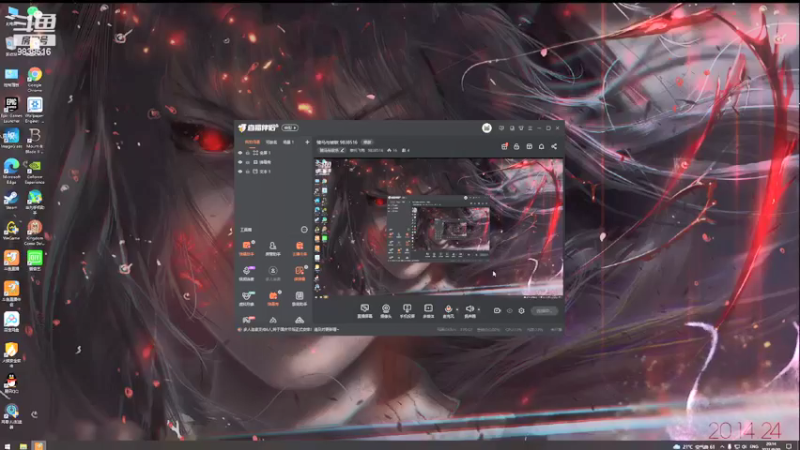The height and width of the screenshot is (450, 800).
Task: Open stream settings gear in bottom toolbar
Action: (x=521, y=310)
